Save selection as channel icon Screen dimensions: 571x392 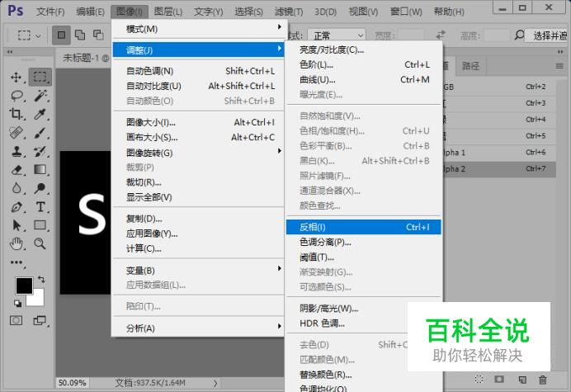click(x=499, y=380)
